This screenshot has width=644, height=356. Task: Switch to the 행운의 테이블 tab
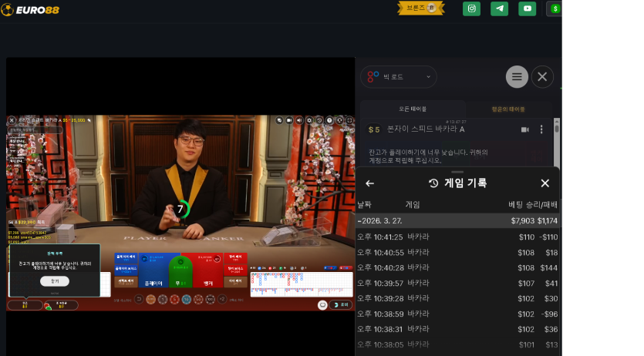tap(508, 109)
